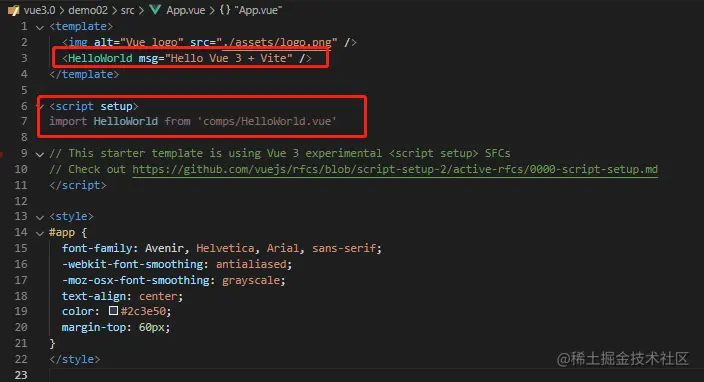Open the demo02 breadcrumb segment
Viewport: 704px width, 382px height.
[88, 10]
